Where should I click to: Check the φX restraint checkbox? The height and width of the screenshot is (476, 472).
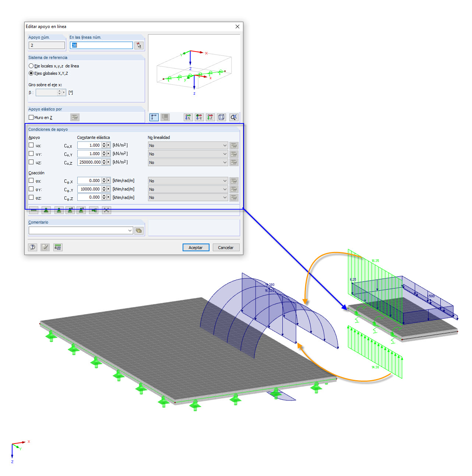tap(31, 181)
